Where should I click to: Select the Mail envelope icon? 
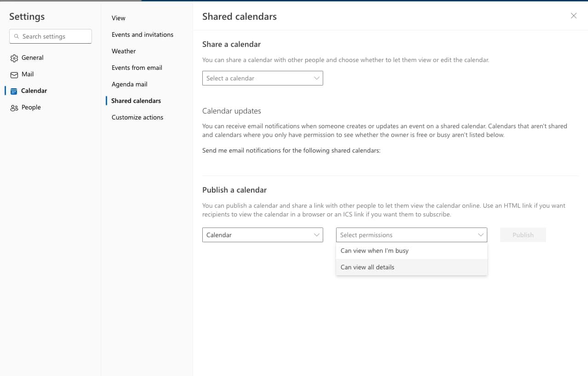point(14,74)
